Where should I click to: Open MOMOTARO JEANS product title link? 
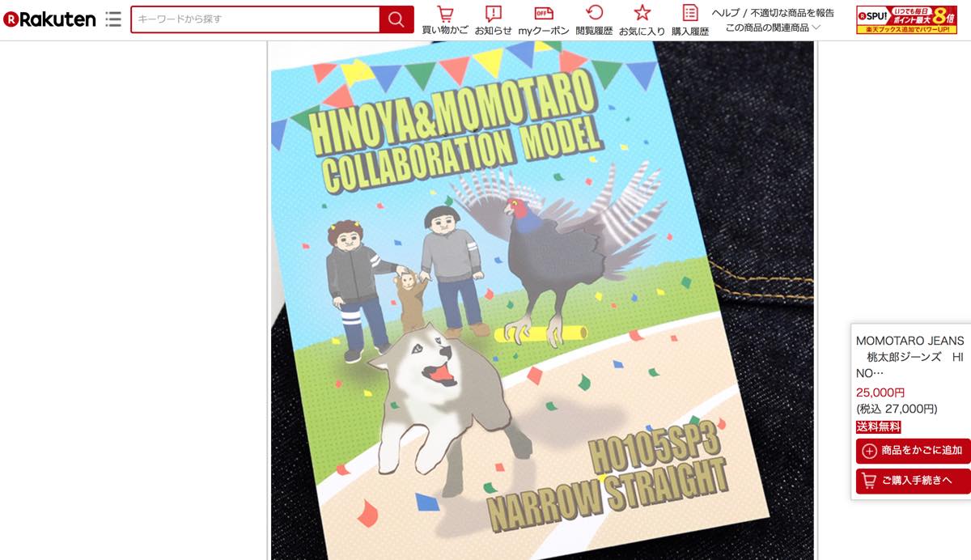(910, 357)
